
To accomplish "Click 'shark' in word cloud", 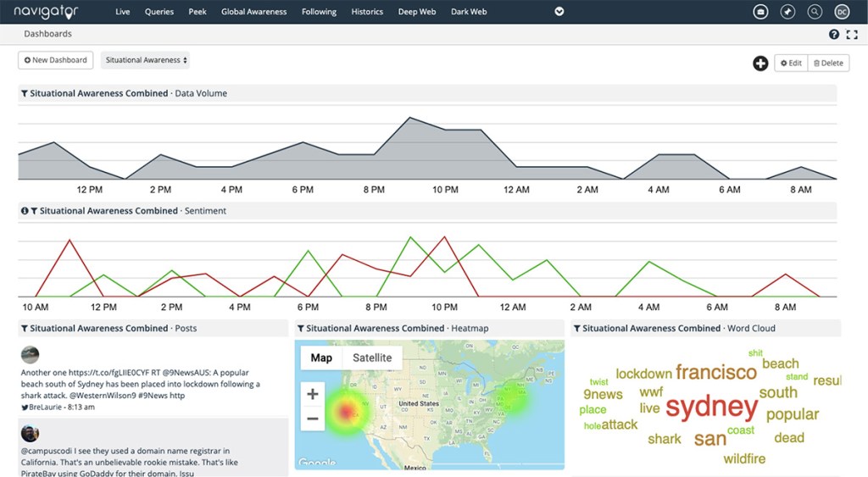I will (665, 439).
